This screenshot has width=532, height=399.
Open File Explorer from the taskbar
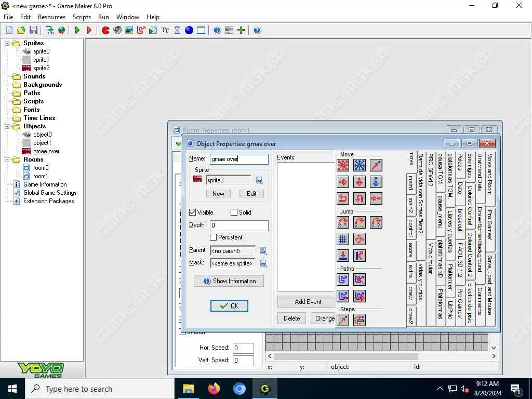(x=188, y=389)
